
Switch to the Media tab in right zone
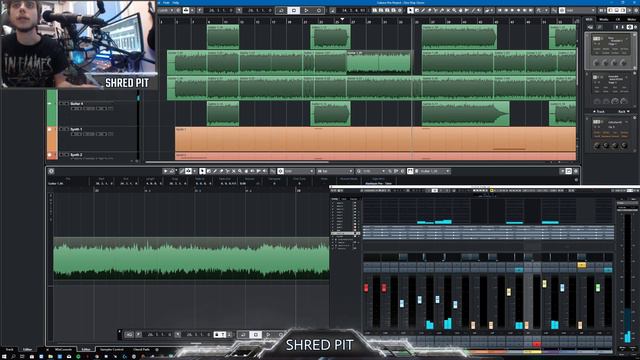(603, 19)
